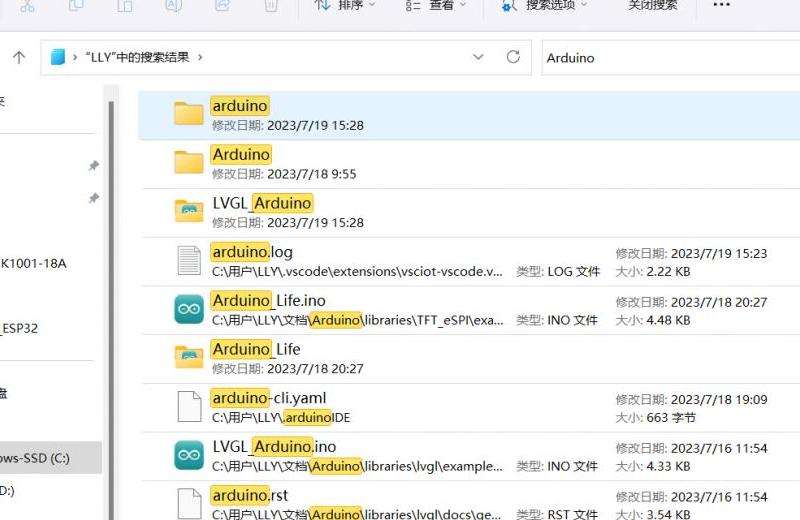This screenshot has width=800, height=520.
Task: Click the Share icon in toolbar
Action: 222,6
